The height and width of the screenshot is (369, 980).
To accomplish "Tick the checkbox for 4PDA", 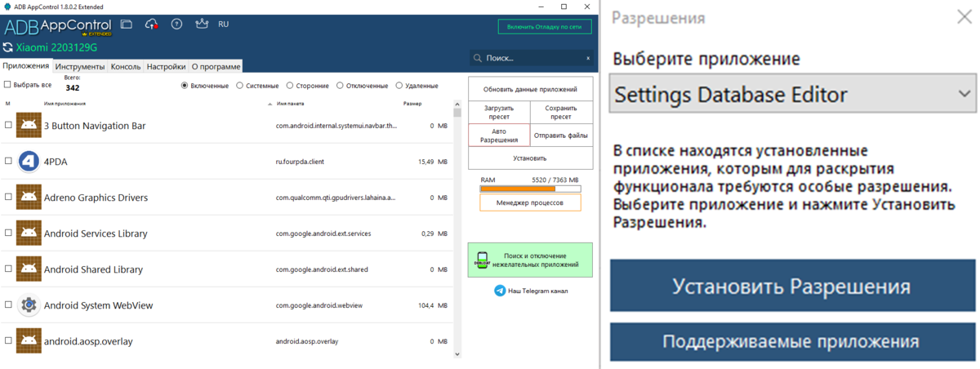I will click(x=8, y=162).
